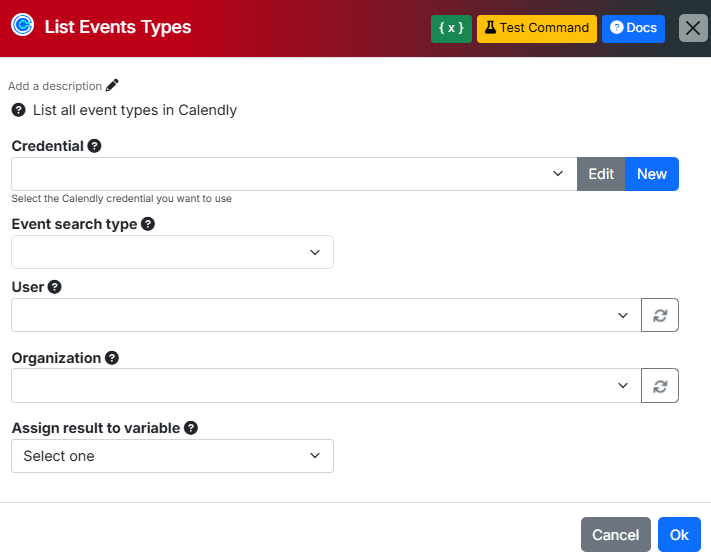
Task: Click help icon beside command description
Action: click(x=18, y=110)
